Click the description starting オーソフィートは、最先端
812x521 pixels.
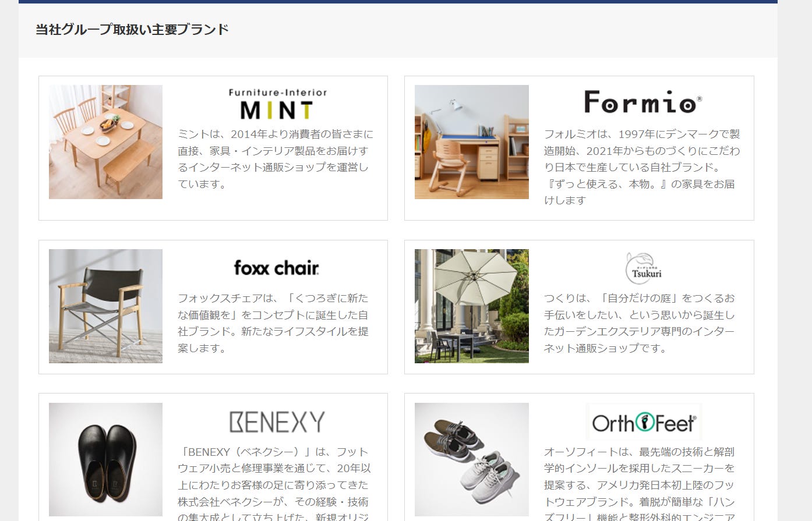point(640,483)
